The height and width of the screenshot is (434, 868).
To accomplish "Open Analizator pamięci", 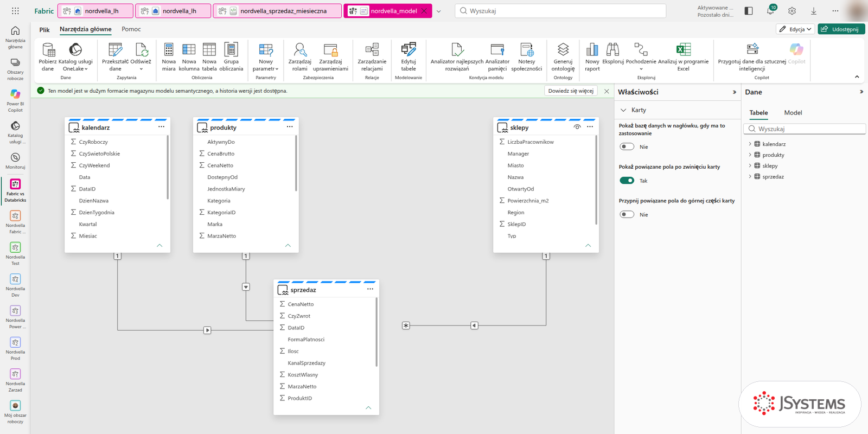I will click(497, 56).
